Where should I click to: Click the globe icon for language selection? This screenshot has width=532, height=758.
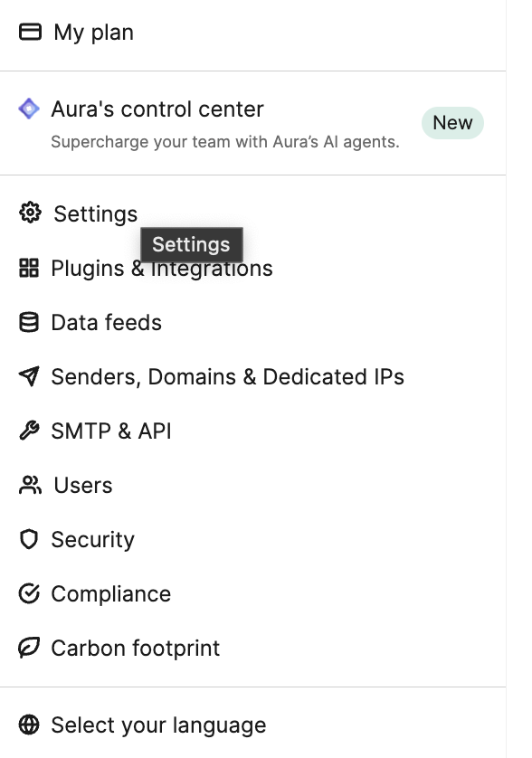29,725
